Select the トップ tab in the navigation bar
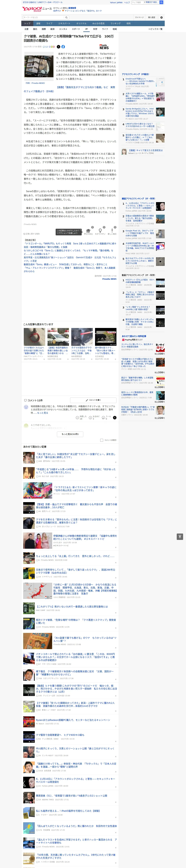186x868 pixels. coord(27,24)
